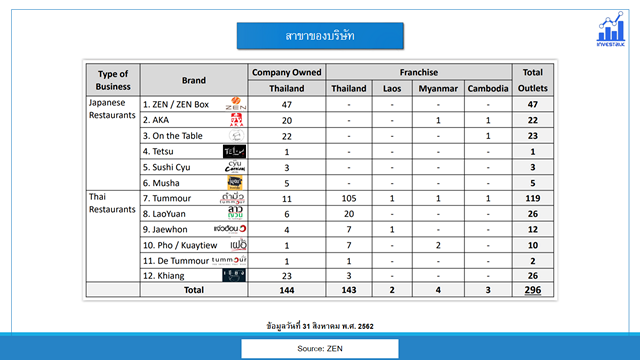Click the ZEN brand logo

236,104
